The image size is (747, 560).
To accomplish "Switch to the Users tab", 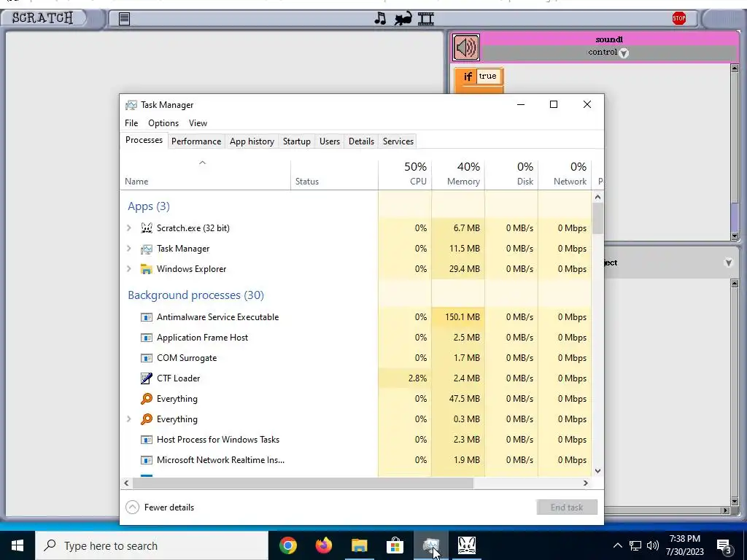I will (x=330, y=141).
